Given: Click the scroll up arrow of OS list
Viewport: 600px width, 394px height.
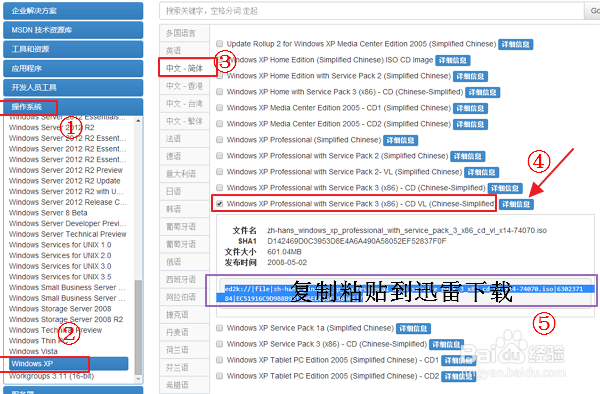Looking at the screenshot, I should 138,120.
